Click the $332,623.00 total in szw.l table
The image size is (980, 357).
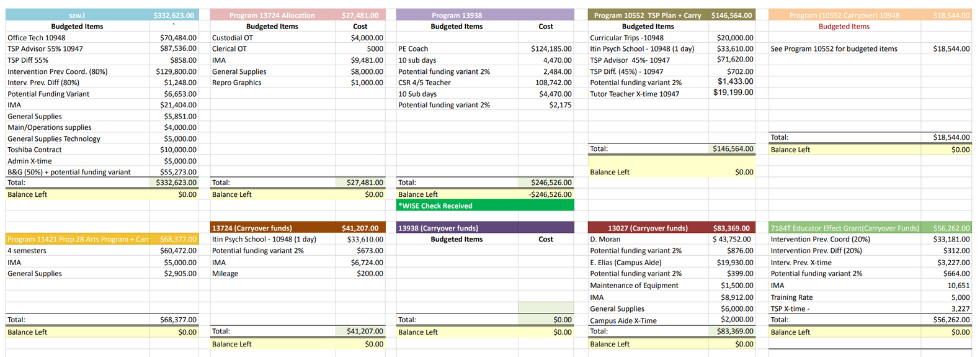tap(174, 183)
